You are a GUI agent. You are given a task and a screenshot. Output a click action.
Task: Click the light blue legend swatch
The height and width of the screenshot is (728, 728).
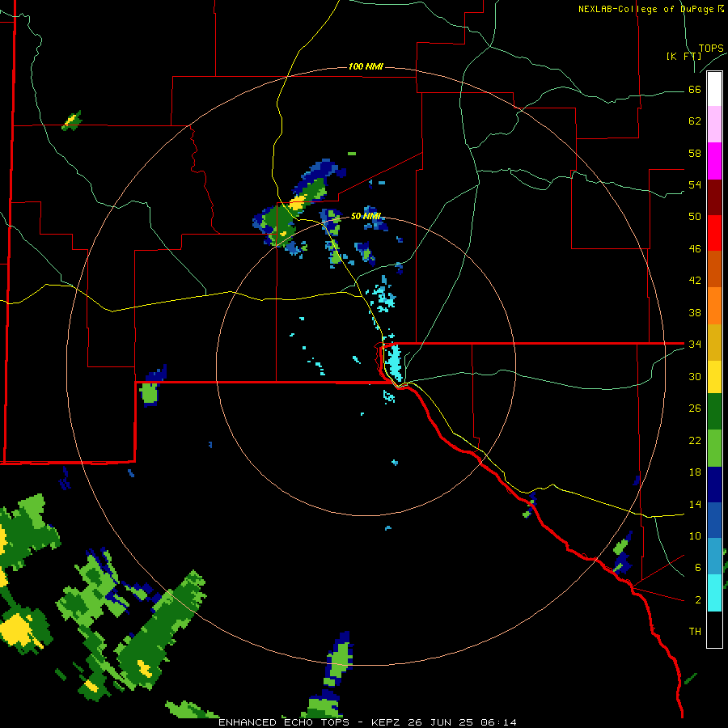click(714, 557)
